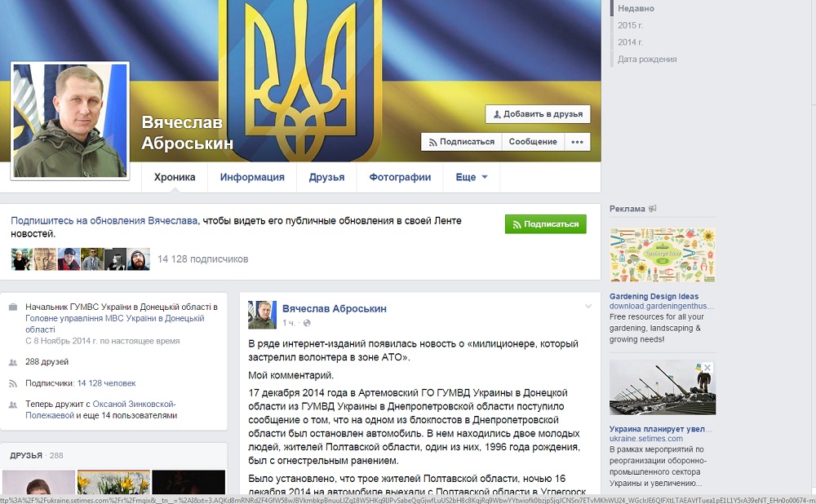This screenshot has height=504, width=816.
Task: Click the Добавить в друзья button
Action: (538, 114)
